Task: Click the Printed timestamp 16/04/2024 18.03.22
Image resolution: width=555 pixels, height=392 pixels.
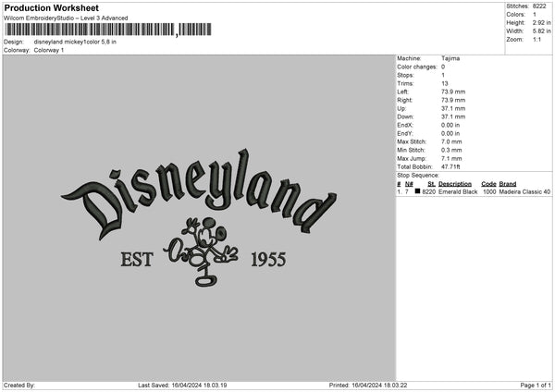Action: [379, 385]
